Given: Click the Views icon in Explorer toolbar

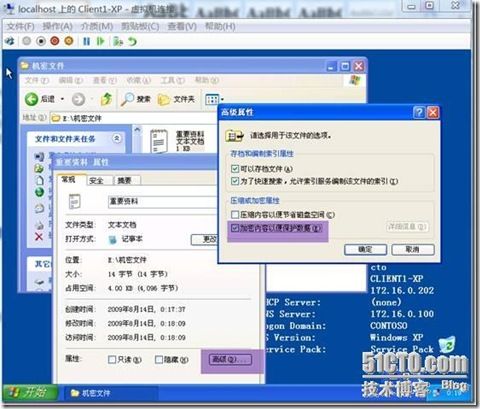Looking at the screenshot, I should (x=212, y=99).
